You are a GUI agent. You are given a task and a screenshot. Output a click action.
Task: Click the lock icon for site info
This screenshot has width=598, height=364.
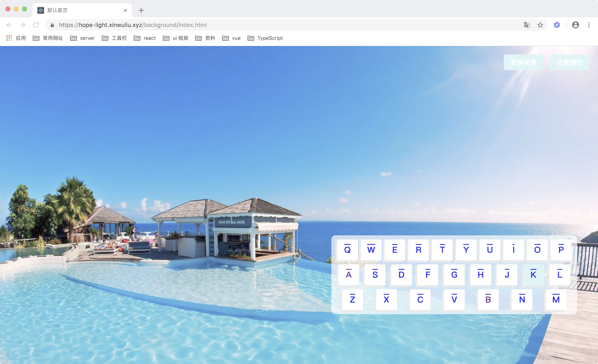click(x=52, y=25)
